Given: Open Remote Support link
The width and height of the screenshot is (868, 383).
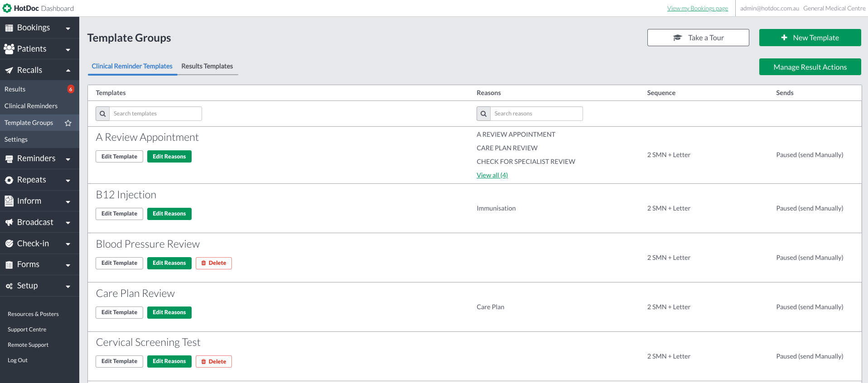Looking at the screenshot, I should click(28, 345).
